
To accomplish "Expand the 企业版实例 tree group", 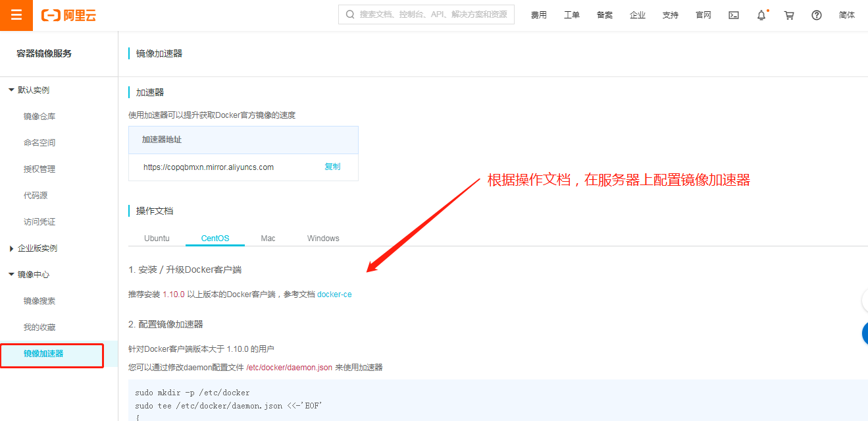I will coord(11,248).
